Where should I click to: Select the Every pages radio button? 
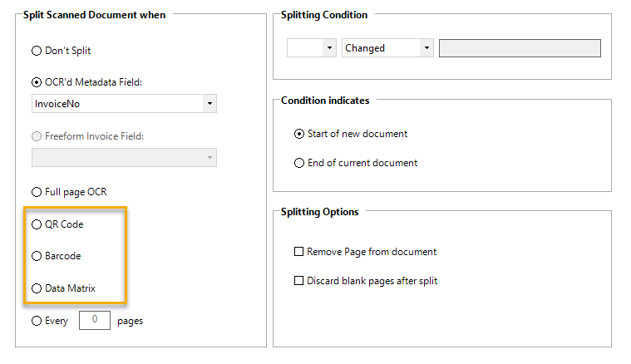[x=36, y=321]
